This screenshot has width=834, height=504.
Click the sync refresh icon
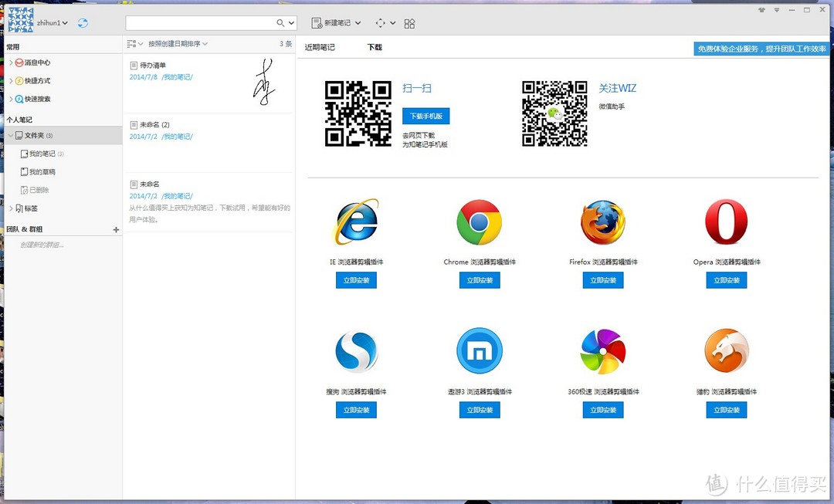point(83,23)
